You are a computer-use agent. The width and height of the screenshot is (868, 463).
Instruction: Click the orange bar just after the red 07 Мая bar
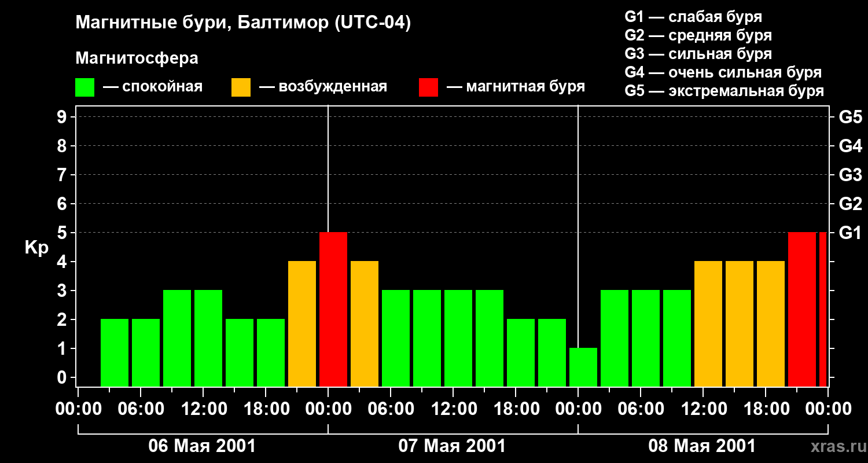tap(365, 324)
